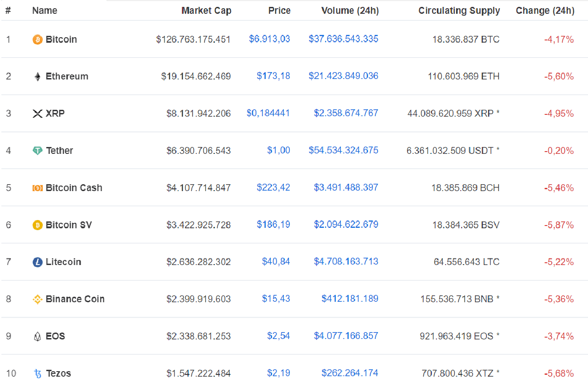Open Bitcoin volume $37.636.543.335
Screen dimensions: 588x384
coord(344,39)
